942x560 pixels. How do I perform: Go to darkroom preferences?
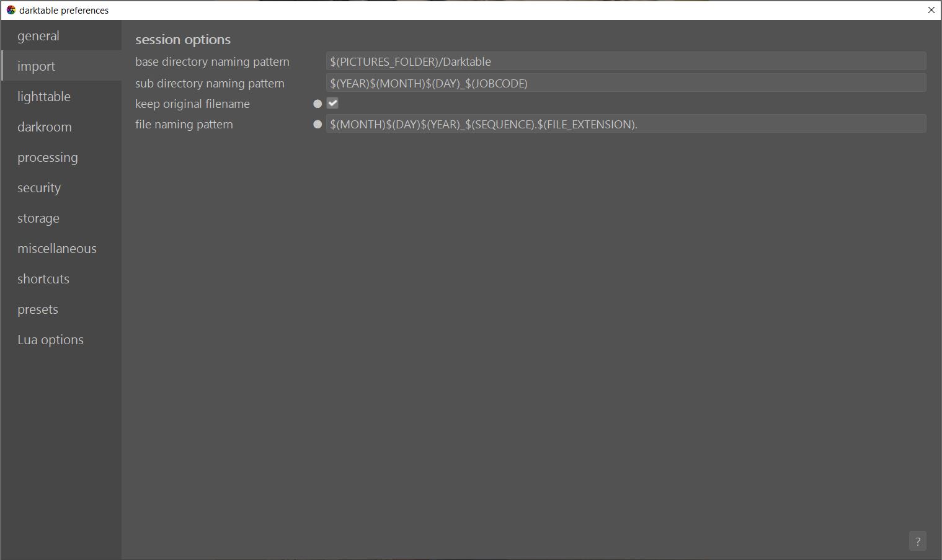[61, 127]
